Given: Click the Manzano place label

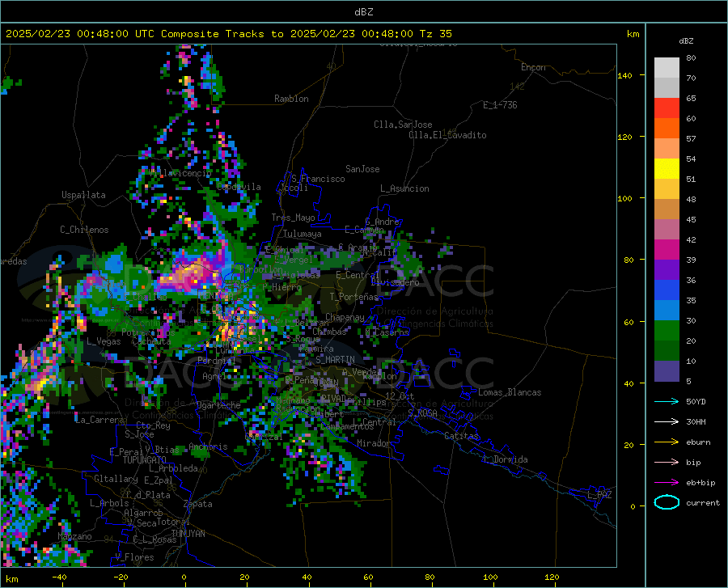Looking at the screenshot, I should (x=74, y=536).
